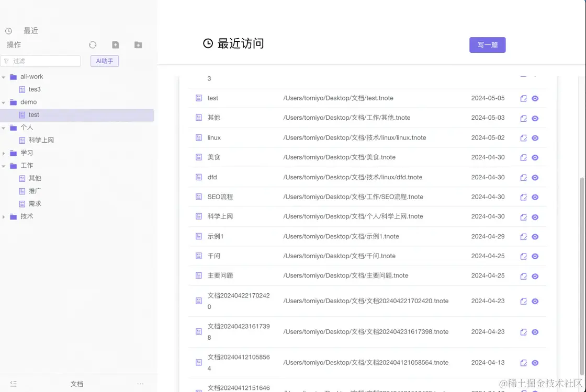Click the edit icon for the test row
586x392 pixels.
click(523, 98)
